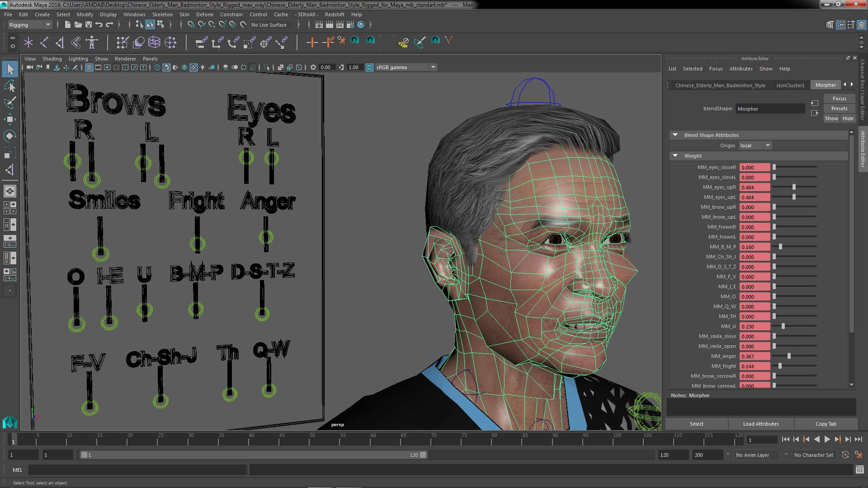Enable snap to points
Screen dimensions: 868x488
212,25
